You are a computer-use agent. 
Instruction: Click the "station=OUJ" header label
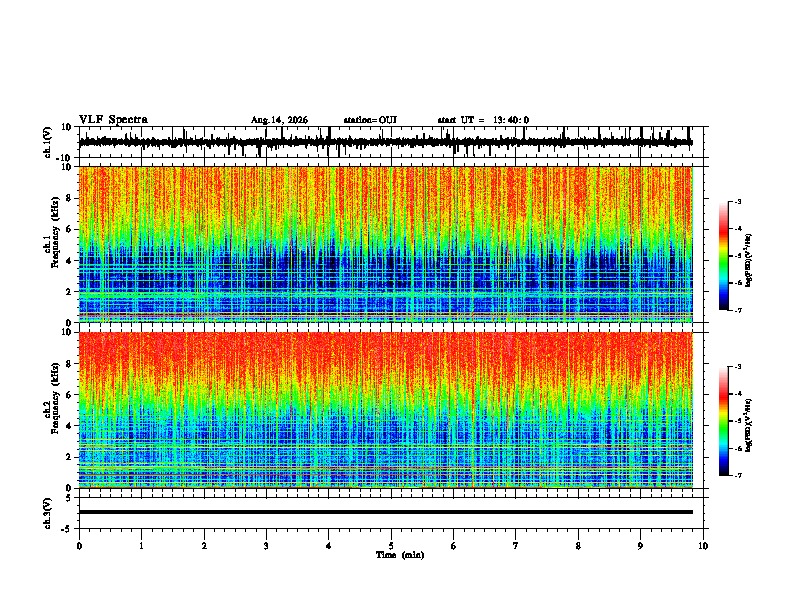click(x=370, y=120)
